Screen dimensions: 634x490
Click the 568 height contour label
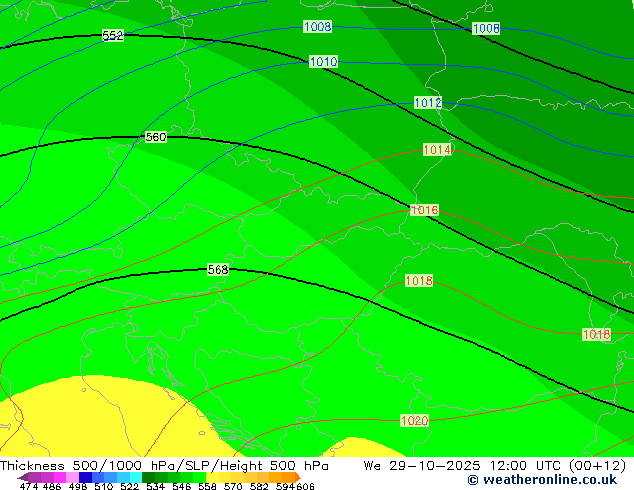[x=218, y=269]
